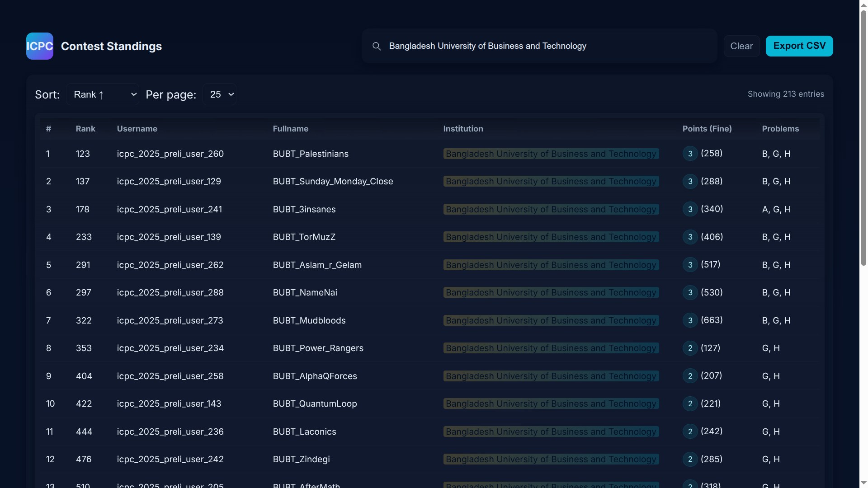Click the Username column header
The height and width of the screenshot is (488, 868).
[x=137, y=129]
